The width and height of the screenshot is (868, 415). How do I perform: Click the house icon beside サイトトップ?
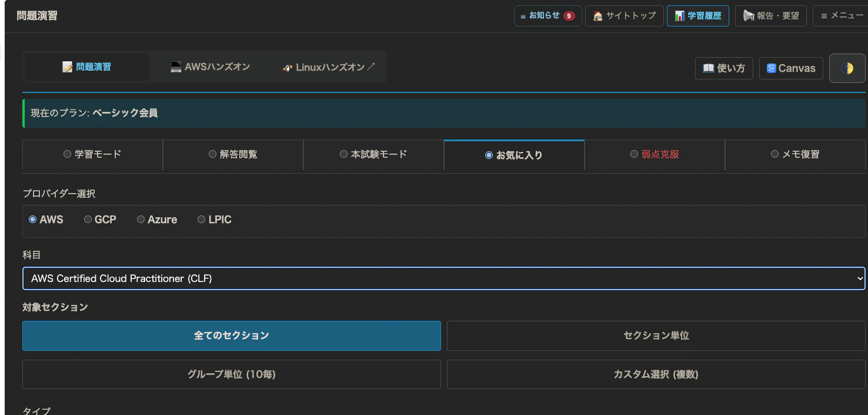pyautogui.click(x=597, y=16)
